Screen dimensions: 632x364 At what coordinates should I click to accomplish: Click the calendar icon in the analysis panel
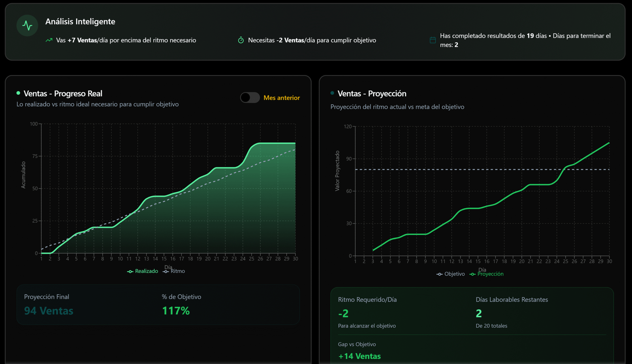(433, 40)
